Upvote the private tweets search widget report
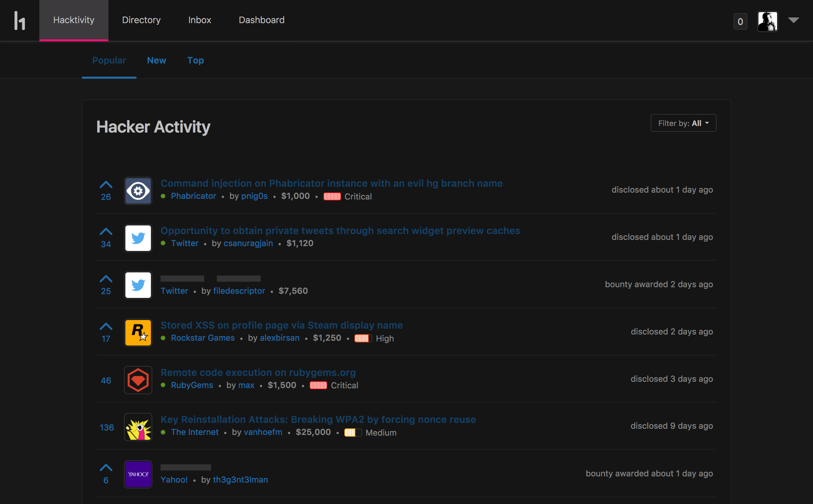The height and width of the screenshot is (504, 813). 106,232
